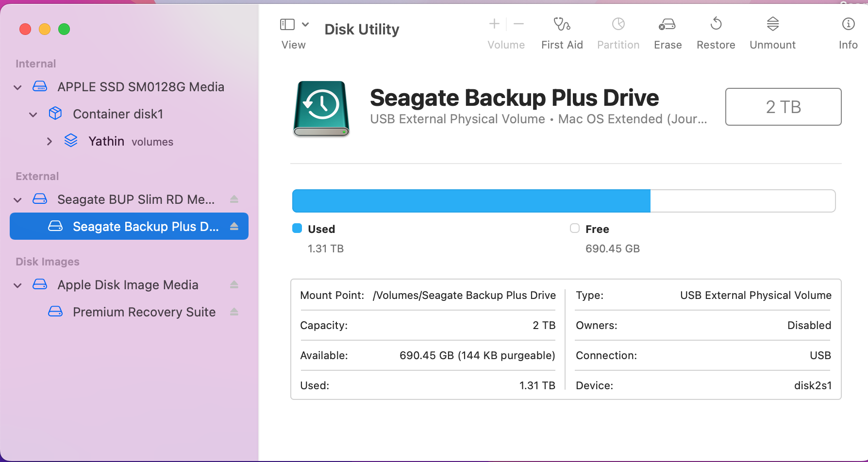Screen dimensions: 868x462
Task: Eject Seagate BUP Slim RD Media
Action: pyautogui.click(x=234, y=199)
